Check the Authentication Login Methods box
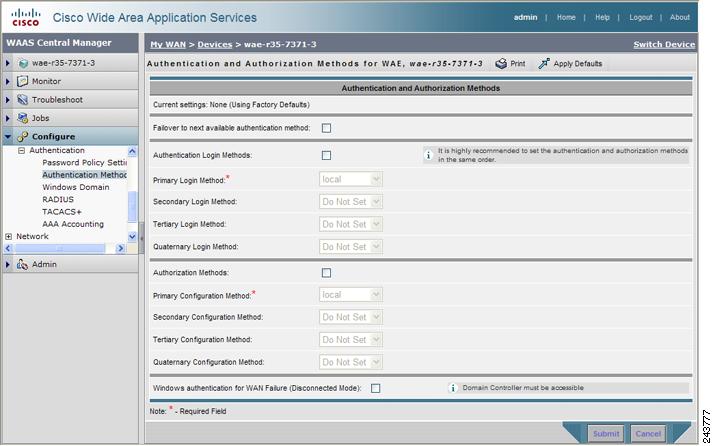 pyautogui.click(x=326, y=155)
